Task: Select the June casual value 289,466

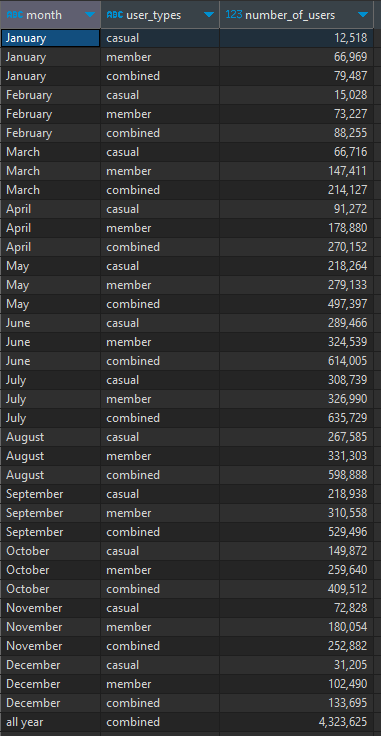Action: [297, 323]
